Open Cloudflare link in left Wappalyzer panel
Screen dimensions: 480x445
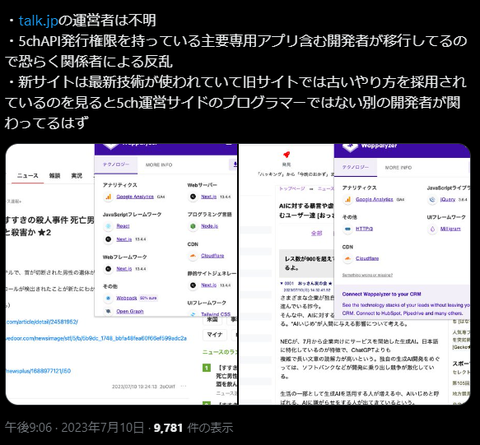(212, 256)
